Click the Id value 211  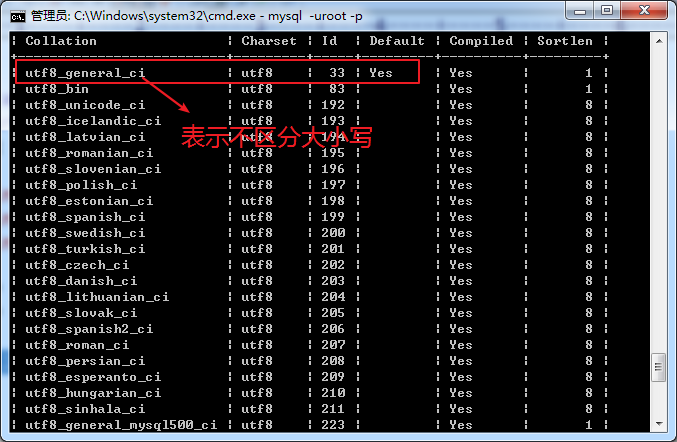(x=333, y=409)
